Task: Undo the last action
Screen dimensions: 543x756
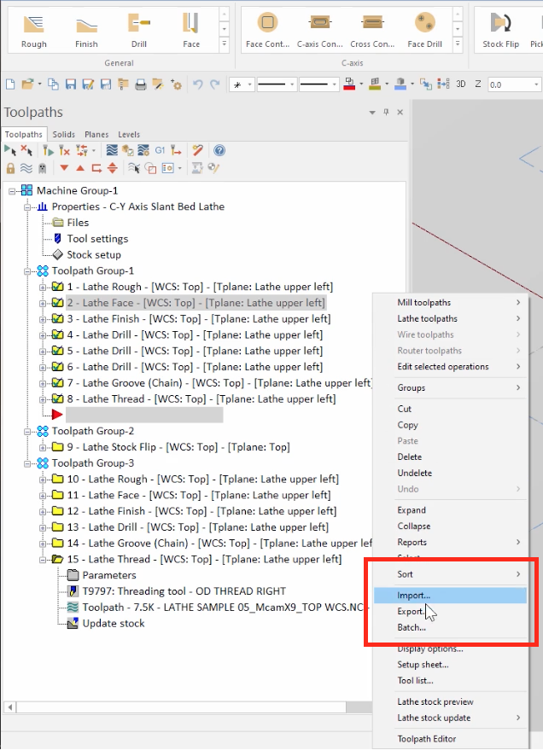Action: tap(198, 84)
